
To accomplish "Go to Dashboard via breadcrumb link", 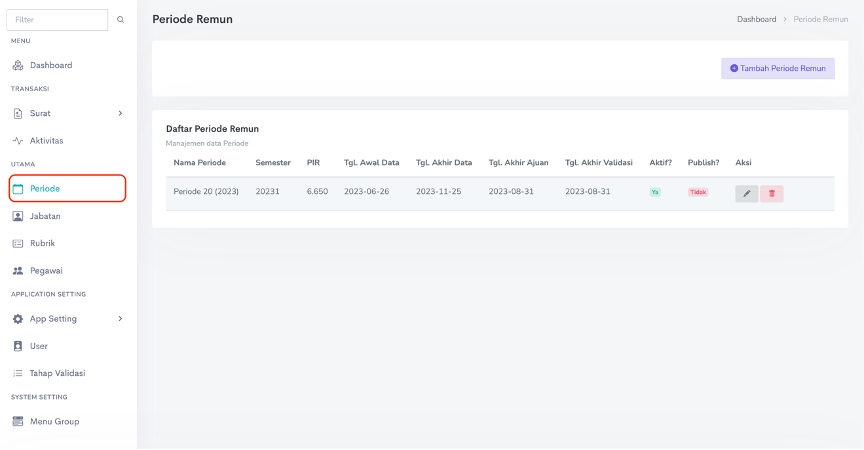I will [756, 19].
